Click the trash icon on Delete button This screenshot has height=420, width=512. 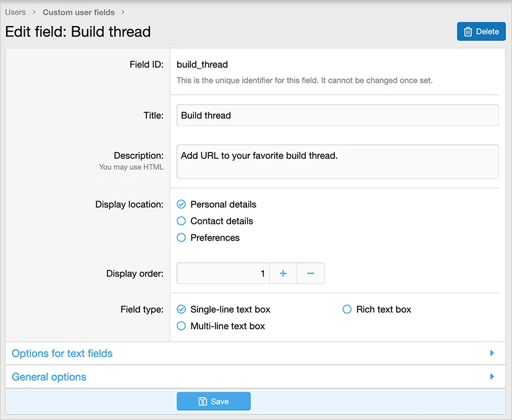pyautogui.click(x=468, y=31)
